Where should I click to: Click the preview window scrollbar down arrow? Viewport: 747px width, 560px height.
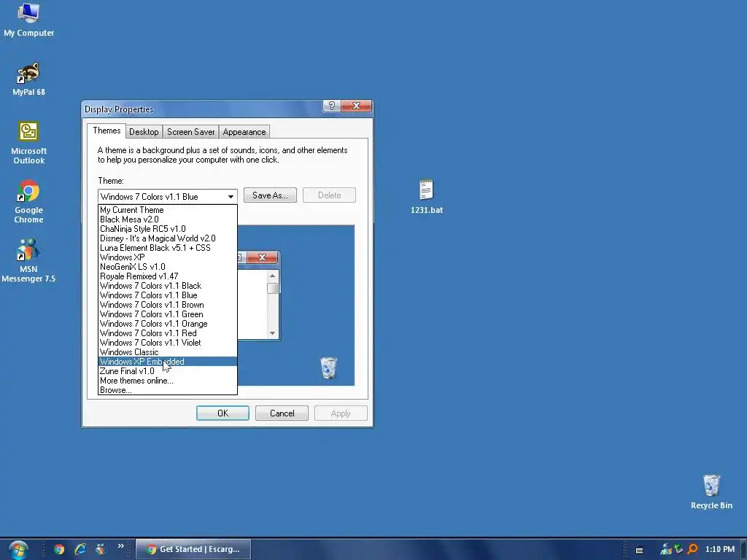click(273, 333)
